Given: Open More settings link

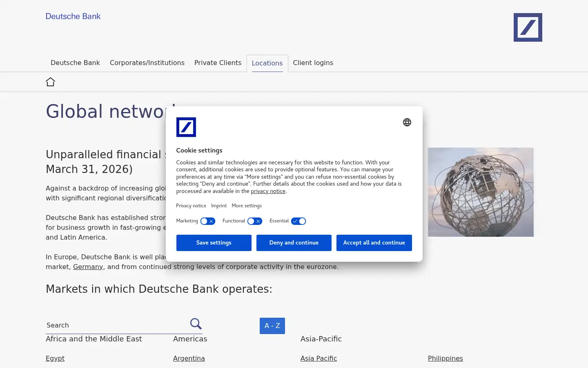Looking at the screenshot, I should [x=247, y=206].
